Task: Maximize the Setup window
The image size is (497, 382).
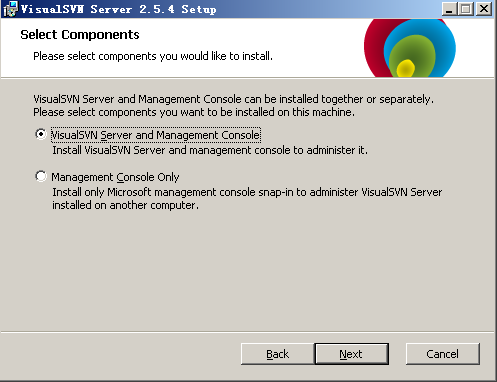Action: coord(466,9)
